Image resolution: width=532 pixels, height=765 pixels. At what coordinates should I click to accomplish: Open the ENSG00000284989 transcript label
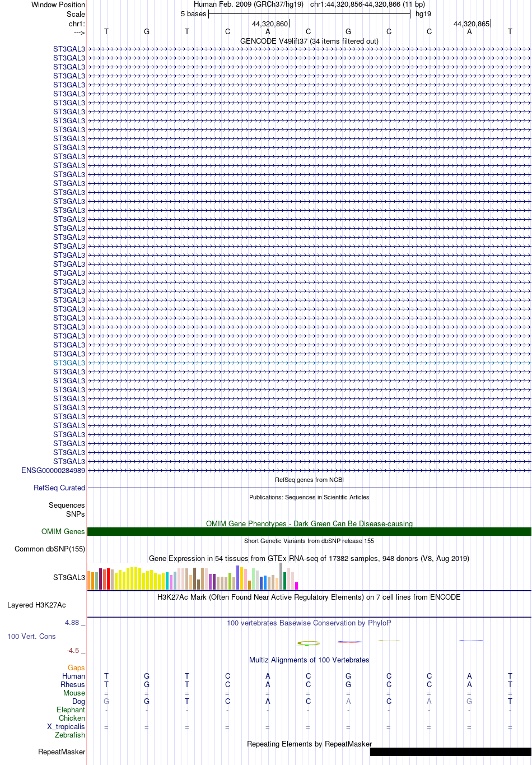tap(53, 470)
